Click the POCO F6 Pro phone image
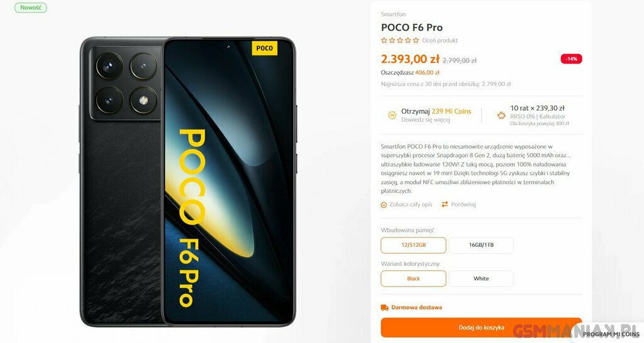 (x=187, y=182)
